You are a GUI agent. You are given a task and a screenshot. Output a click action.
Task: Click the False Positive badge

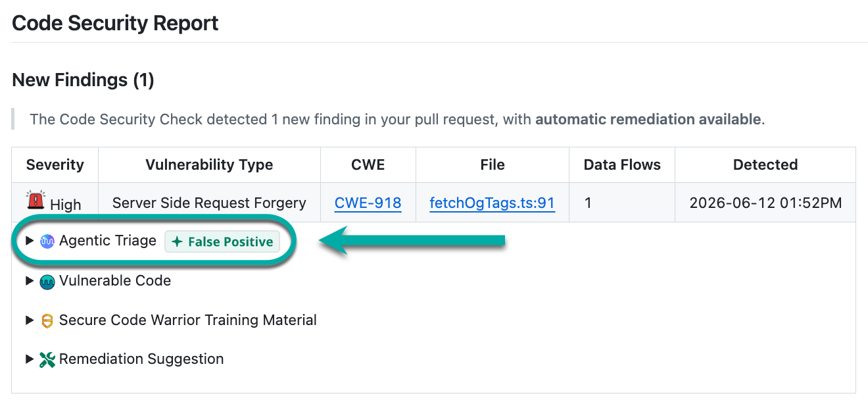pos(222,242)
